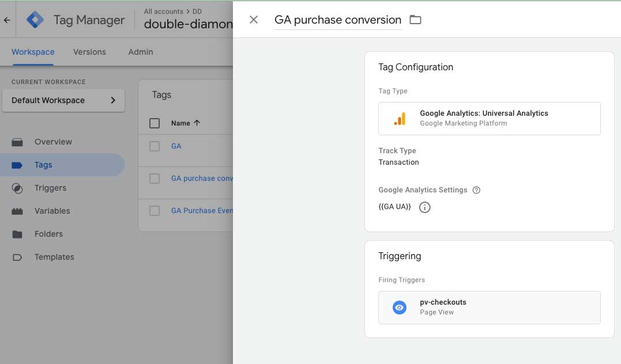Open the GA Purchase Even tag link

[202, 211]
